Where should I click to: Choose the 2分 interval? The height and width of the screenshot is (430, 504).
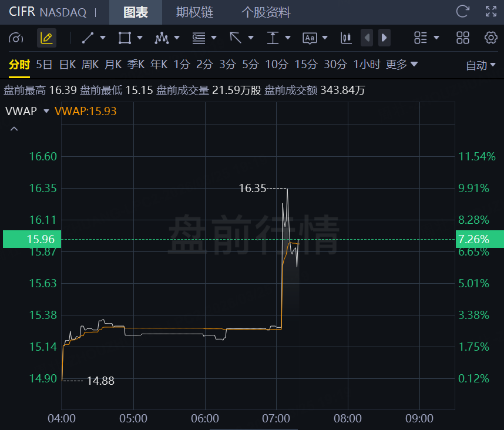pos(205,65)
